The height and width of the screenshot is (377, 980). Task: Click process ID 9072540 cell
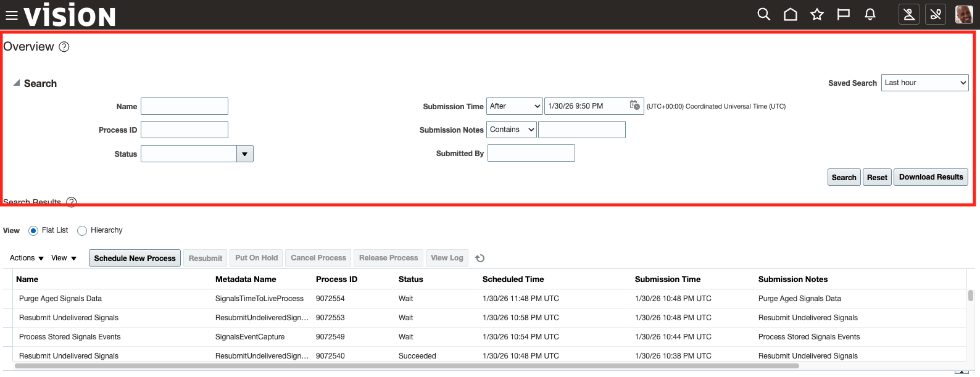point(330,356)
